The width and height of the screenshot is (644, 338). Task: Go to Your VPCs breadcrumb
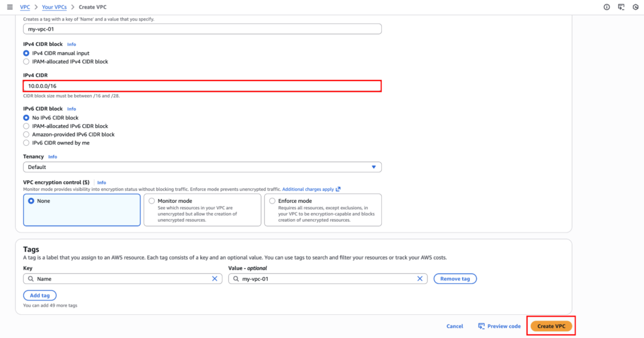[56, 7]
